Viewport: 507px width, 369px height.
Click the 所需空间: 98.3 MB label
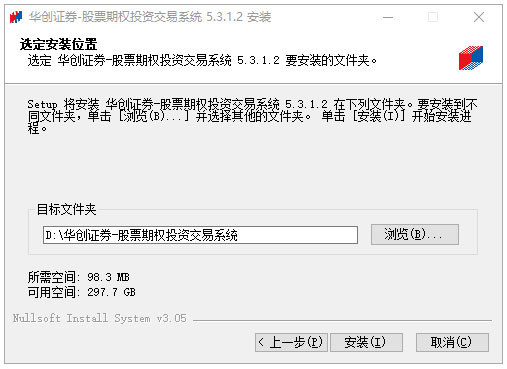coord(79,277)
